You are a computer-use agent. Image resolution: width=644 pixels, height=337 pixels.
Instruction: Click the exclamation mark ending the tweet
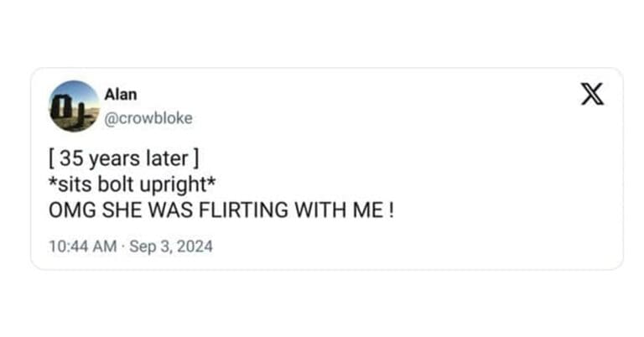pos(390,210)
